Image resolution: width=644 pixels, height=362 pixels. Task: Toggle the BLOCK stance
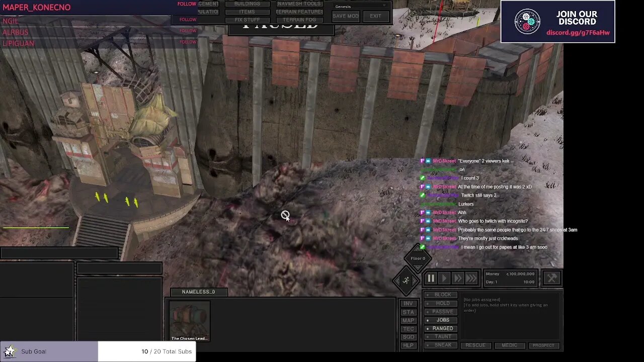coord(441,295)
